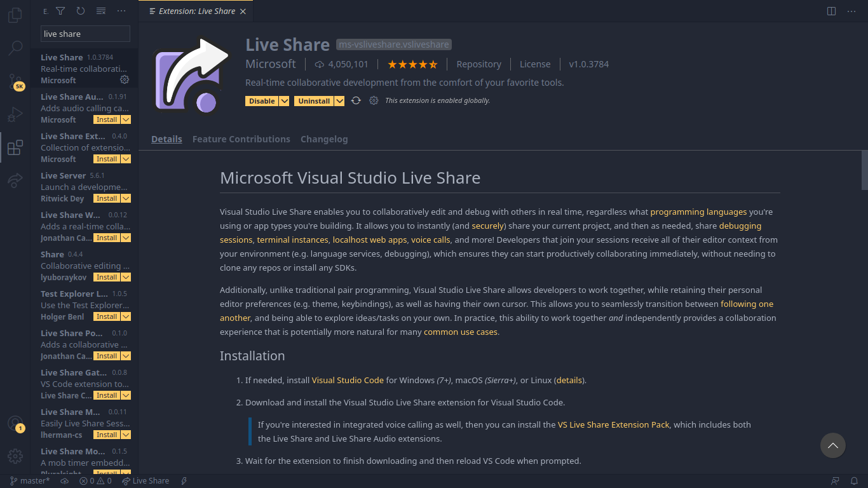Switch to Feature Contributions tab
The height and width of the screenshot is (488, 868).
pos(241,139)
